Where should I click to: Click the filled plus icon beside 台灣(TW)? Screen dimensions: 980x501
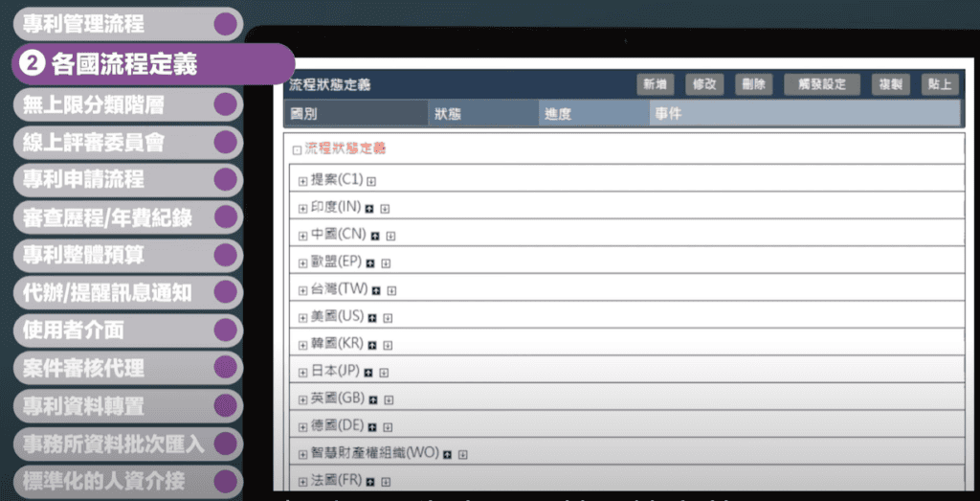point(377,290)
